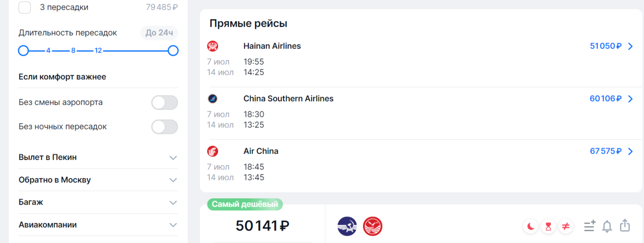Click the right handle of layover duration slider

point(173,51)
